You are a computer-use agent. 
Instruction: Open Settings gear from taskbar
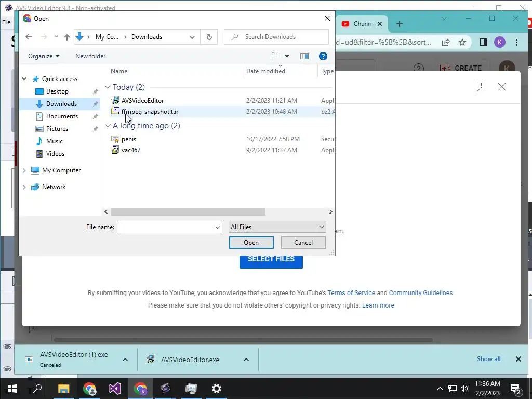(216, 389)
